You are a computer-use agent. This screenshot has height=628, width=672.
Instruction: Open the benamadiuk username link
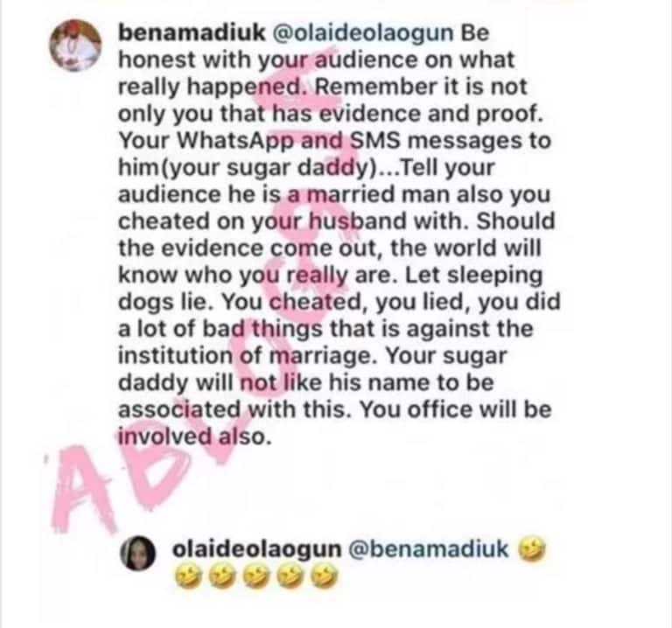(192, 33)
